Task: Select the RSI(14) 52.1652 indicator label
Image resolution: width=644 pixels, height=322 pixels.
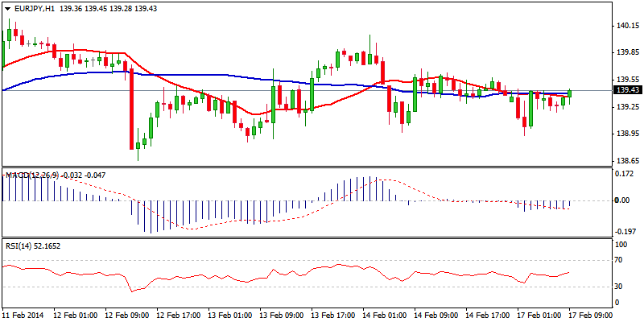Action: click(x=35, y=246)
